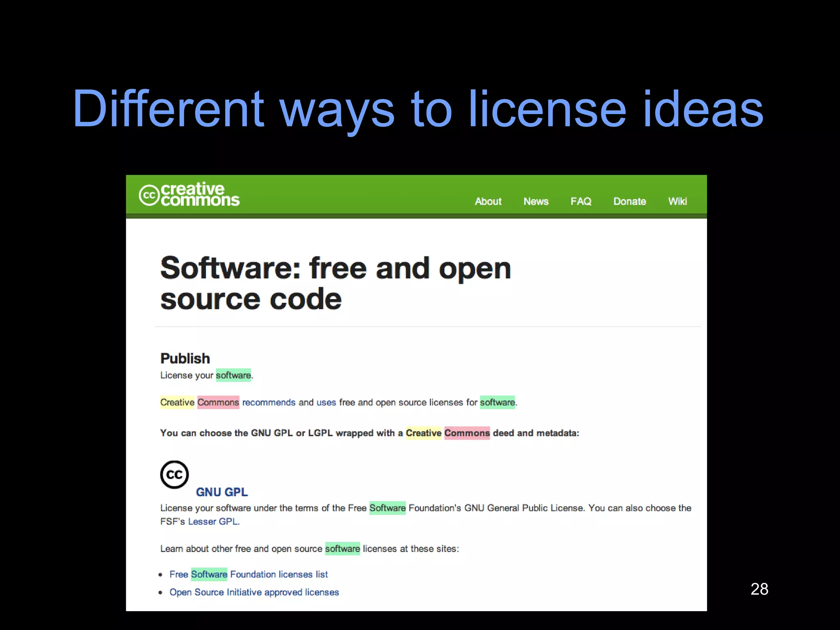840x630 pixels.
Task: Open the Lesser GPL link
Action: coord(213,521)
